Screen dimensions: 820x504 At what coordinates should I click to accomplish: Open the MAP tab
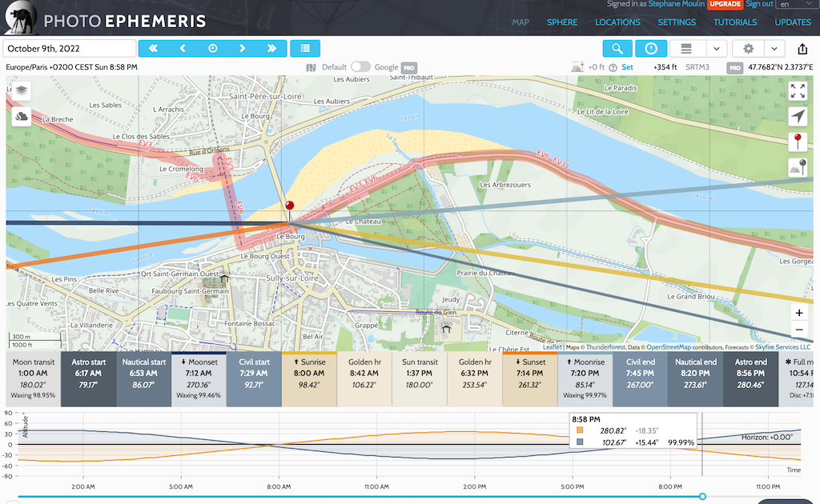521,22
